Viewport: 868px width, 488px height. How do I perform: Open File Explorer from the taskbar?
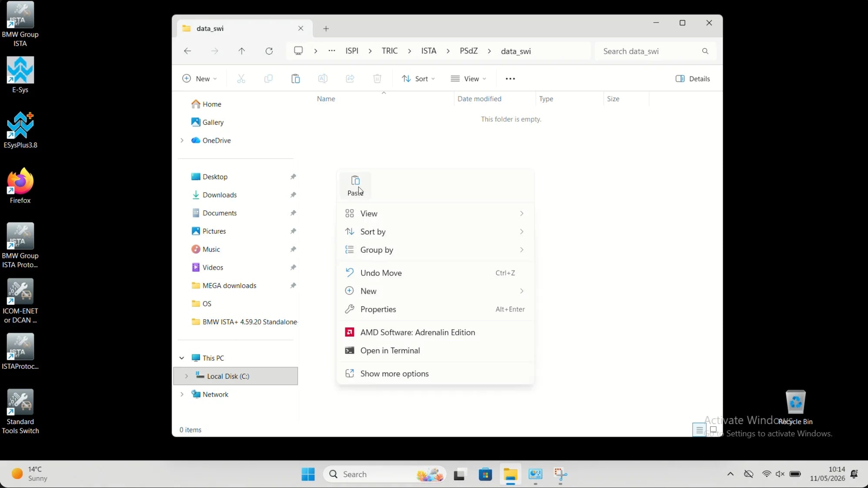point(511,474)
